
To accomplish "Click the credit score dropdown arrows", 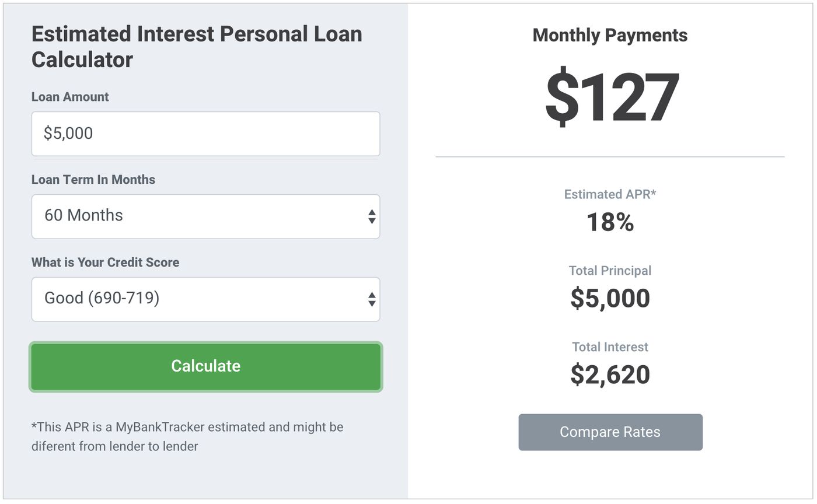I will (x=373, y=299).
